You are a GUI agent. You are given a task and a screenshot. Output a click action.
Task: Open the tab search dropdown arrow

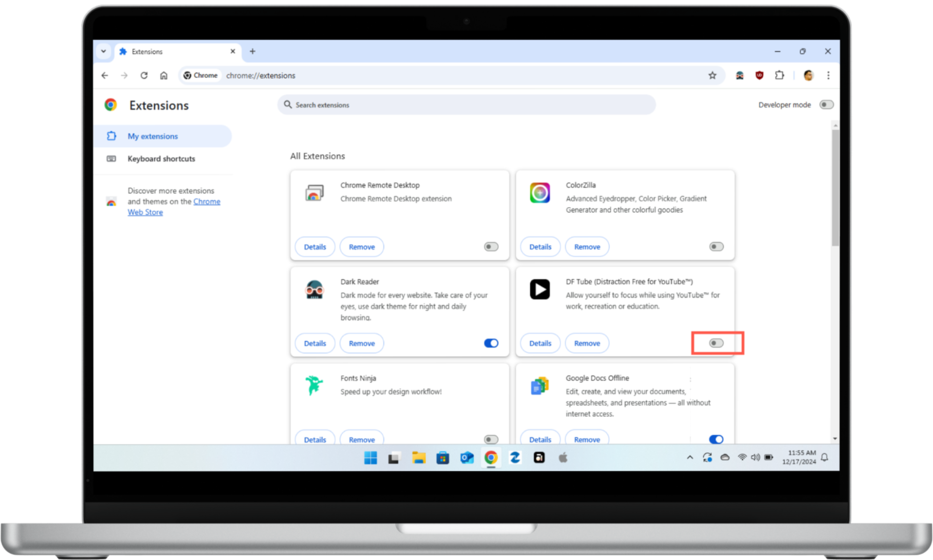(104, 51)
